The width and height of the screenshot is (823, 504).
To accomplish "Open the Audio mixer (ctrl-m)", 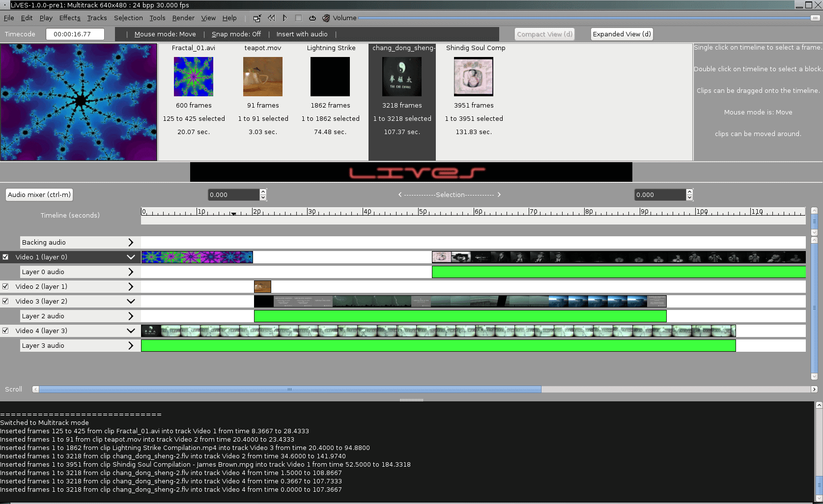I will point(39,195).
